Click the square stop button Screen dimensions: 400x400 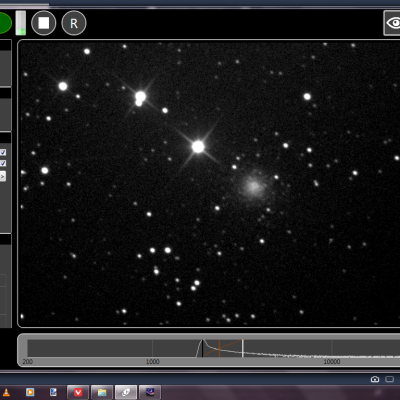(x=44, y=23)
